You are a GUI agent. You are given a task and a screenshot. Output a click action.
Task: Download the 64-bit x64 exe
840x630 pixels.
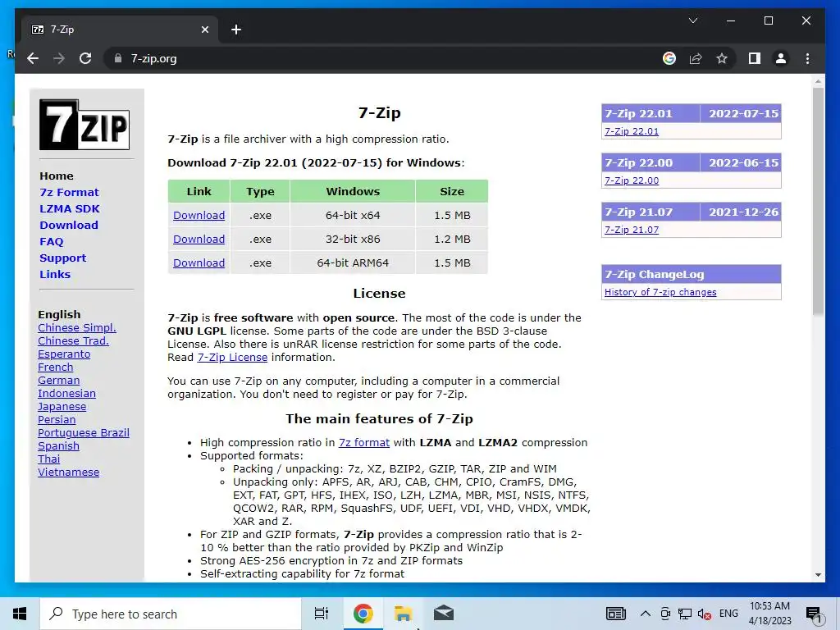(x=199, y=216)
